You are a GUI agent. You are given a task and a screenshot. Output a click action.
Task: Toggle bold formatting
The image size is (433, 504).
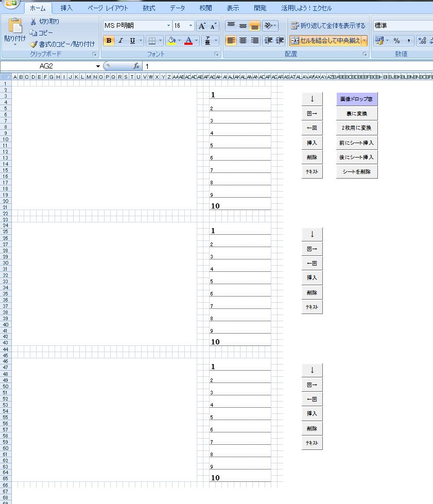(109, 41)
